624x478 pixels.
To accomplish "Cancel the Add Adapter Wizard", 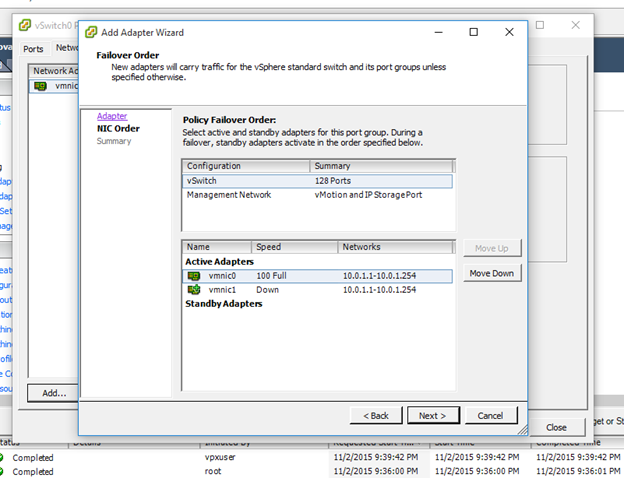I will point(491,416).
